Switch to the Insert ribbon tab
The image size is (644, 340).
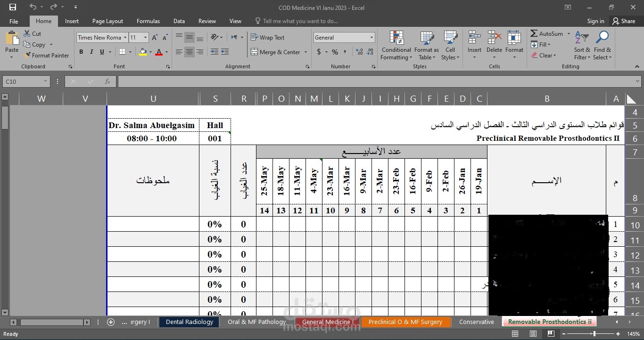point(72,21)
